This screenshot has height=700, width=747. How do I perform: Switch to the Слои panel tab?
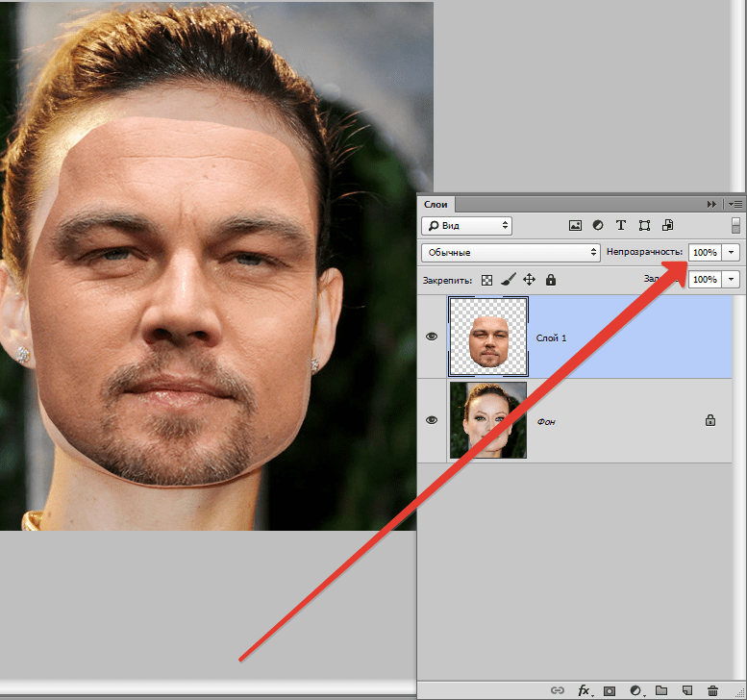click(436, 204)
